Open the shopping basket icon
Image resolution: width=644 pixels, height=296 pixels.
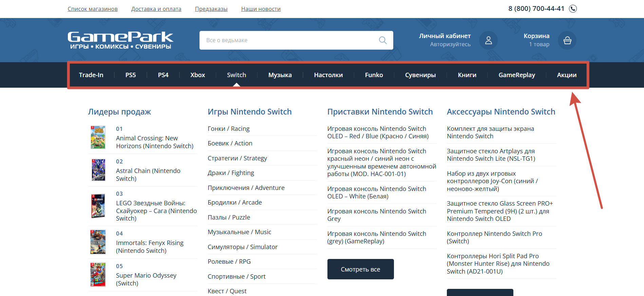click(x=567, y=40)
